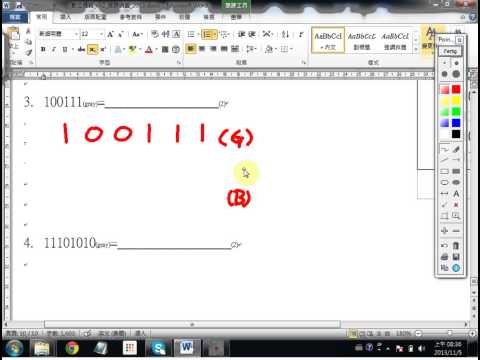Click zoom in plus button

click(x=472, y=333)
